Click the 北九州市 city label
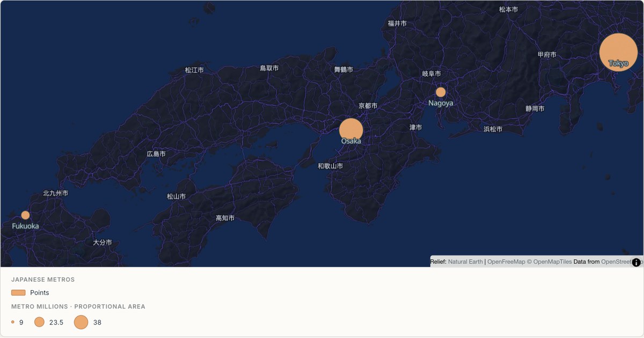Screen dimensions: 644x338 click(56, 193)
